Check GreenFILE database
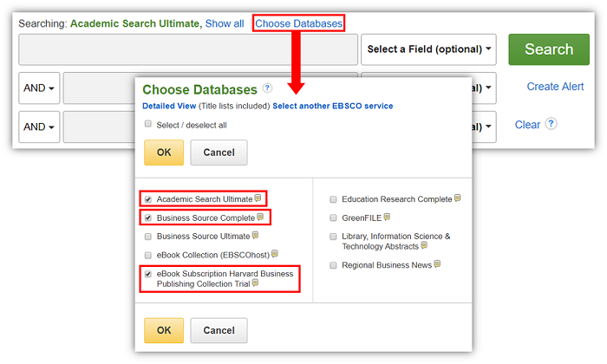Viewport: 607px width, 364px height. coord(333,218)
